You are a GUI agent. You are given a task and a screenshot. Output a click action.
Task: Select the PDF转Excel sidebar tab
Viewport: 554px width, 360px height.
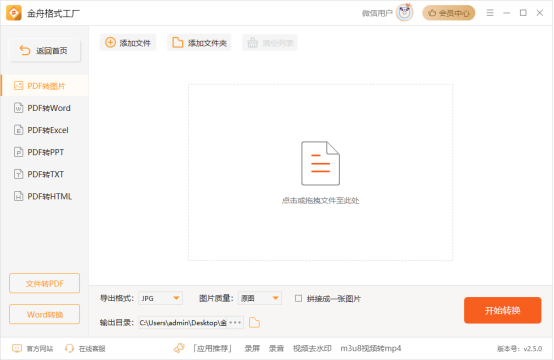coord(45,130)
